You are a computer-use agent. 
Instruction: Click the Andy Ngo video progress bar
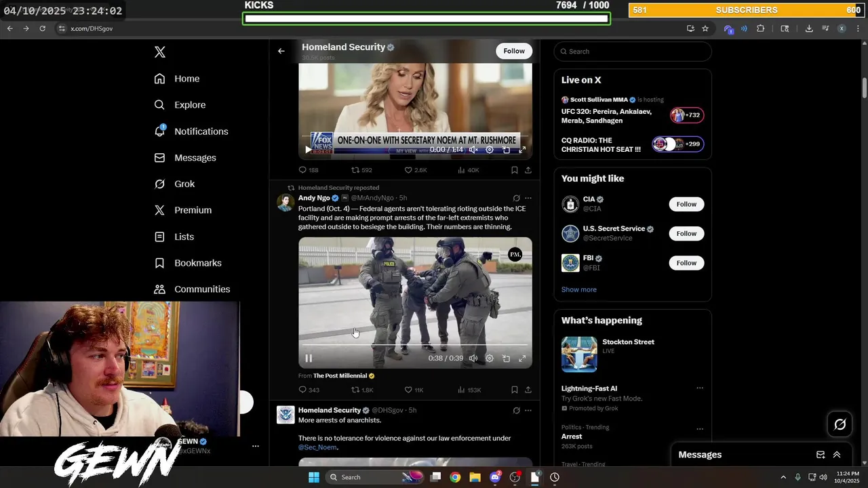(x=415, y=346)
